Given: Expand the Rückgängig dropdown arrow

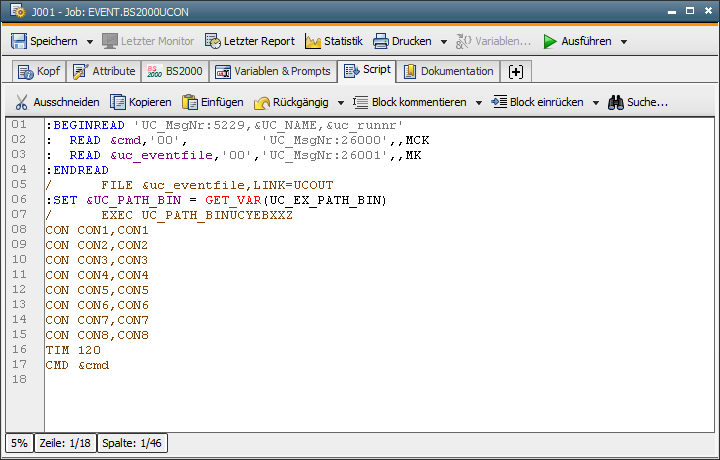Looking at the screenshot, I should tap(341, 103).
